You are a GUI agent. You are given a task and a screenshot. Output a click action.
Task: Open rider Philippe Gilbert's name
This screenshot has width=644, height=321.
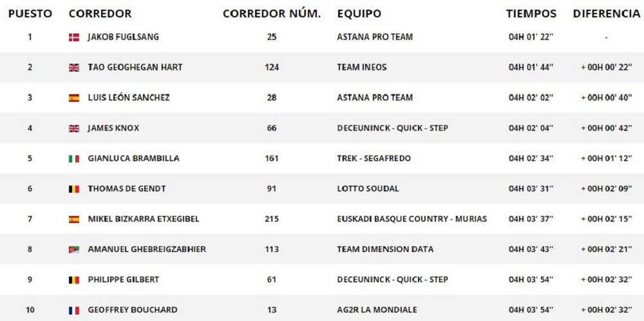(x=123, y=280)
